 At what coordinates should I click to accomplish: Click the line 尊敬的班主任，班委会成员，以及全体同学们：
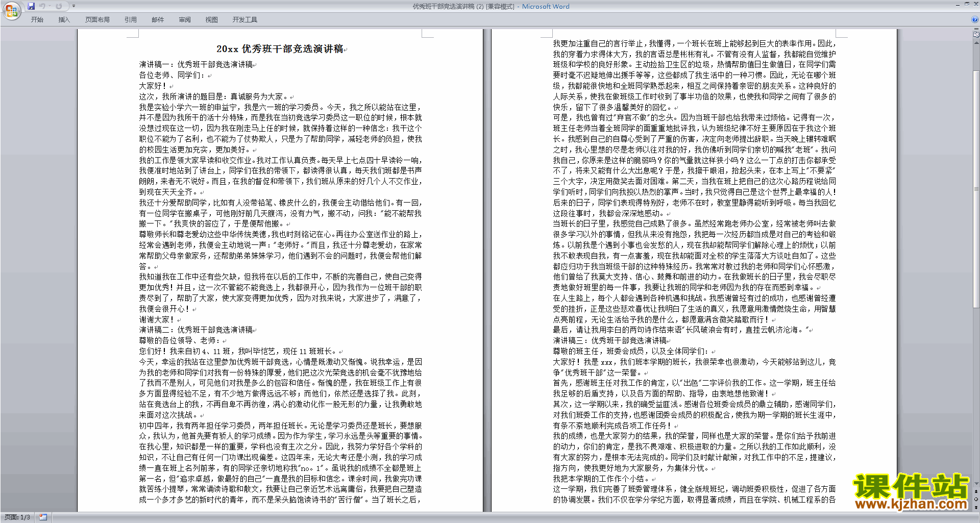631,352
